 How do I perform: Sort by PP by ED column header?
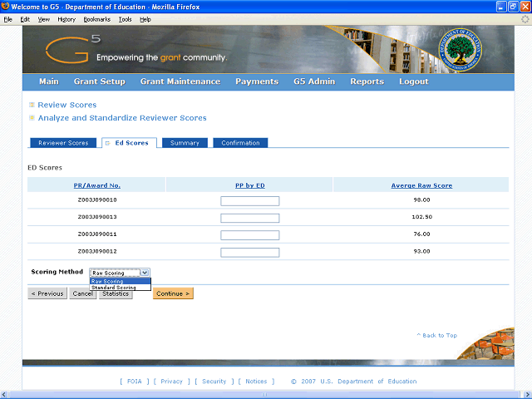click(250, 185)
